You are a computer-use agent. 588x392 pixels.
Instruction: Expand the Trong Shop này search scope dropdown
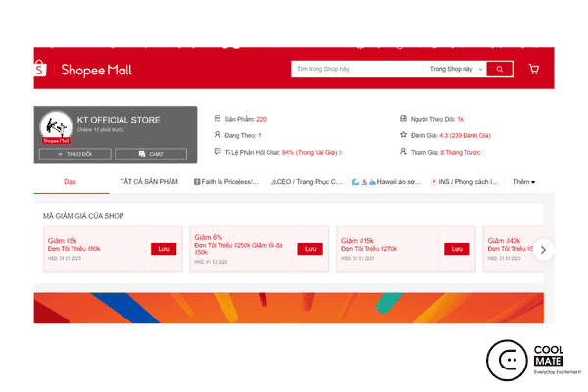coord(455,70)
